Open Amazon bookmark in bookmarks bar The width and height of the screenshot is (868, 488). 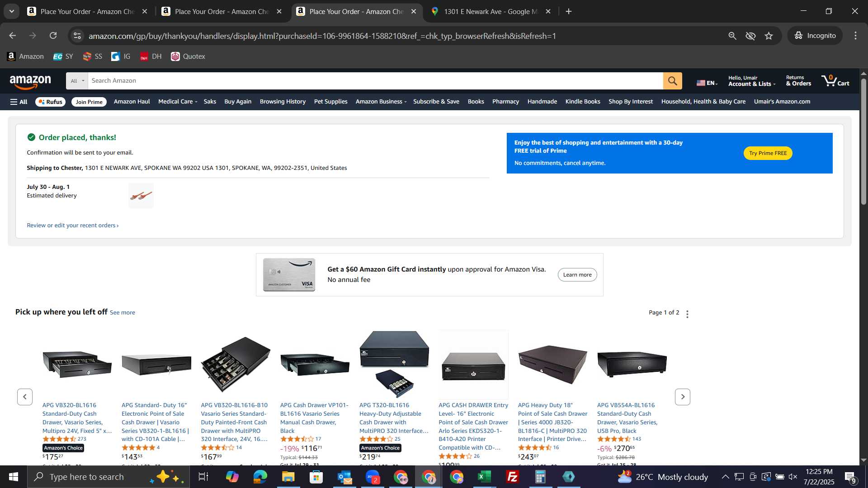pyautogui.click(x=25, y=56)
